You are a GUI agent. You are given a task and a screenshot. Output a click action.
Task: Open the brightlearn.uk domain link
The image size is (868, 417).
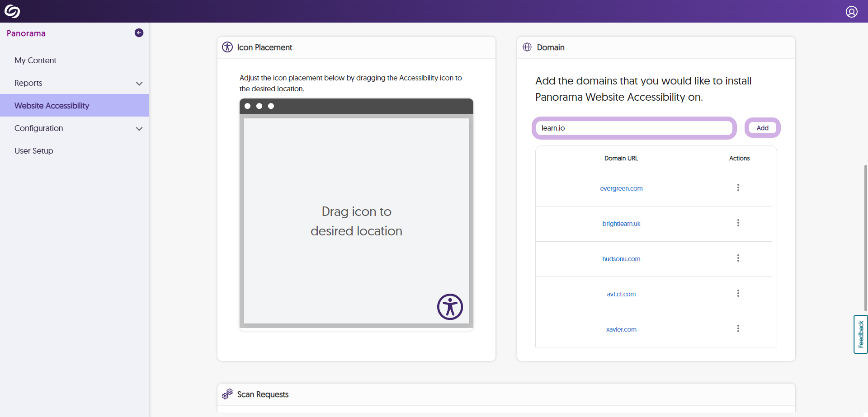pos(621,224)
